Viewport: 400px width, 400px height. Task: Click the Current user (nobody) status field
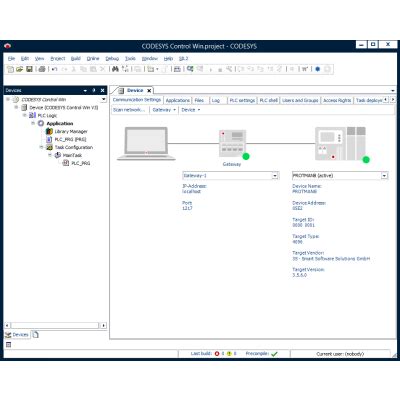point(340,354)
